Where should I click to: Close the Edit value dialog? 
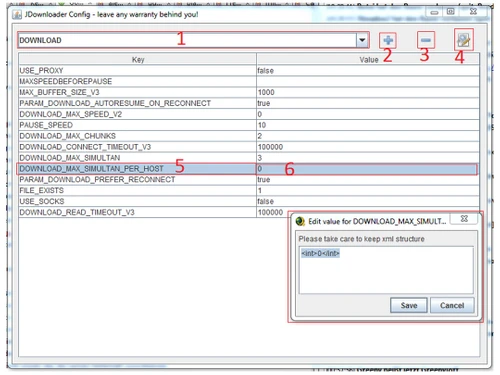pyautogui.click(x=464, y=219)
